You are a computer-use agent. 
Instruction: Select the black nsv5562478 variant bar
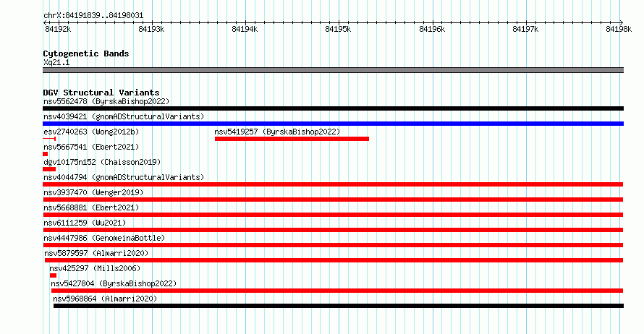(x=333, y=108)
